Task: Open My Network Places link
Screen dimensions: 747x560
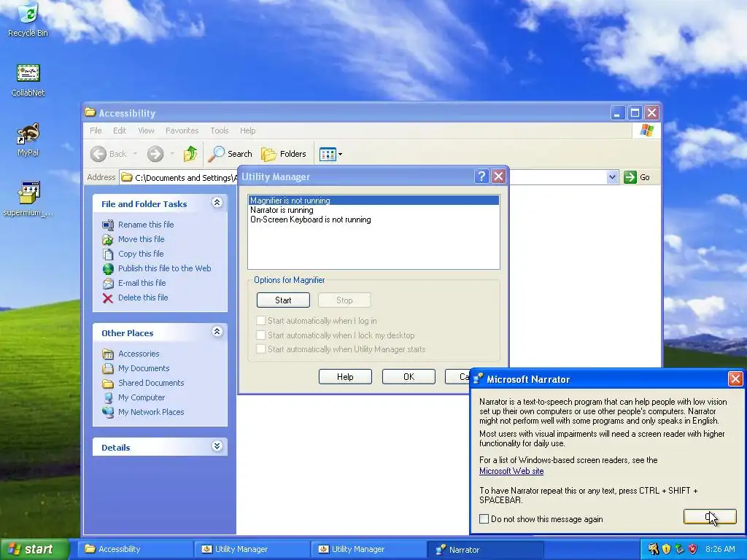Action: 151,412
